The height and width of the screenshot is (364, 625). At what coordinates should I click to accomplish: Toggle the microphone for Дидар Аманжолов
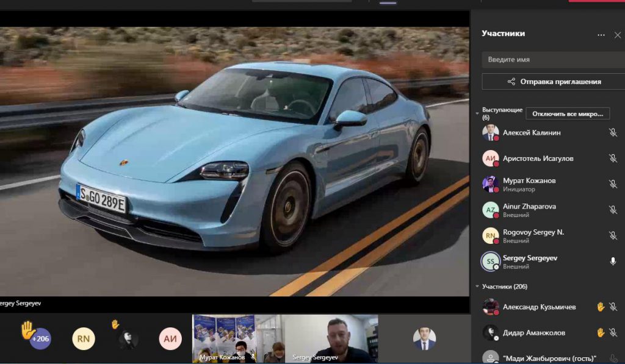pos(613,332)
